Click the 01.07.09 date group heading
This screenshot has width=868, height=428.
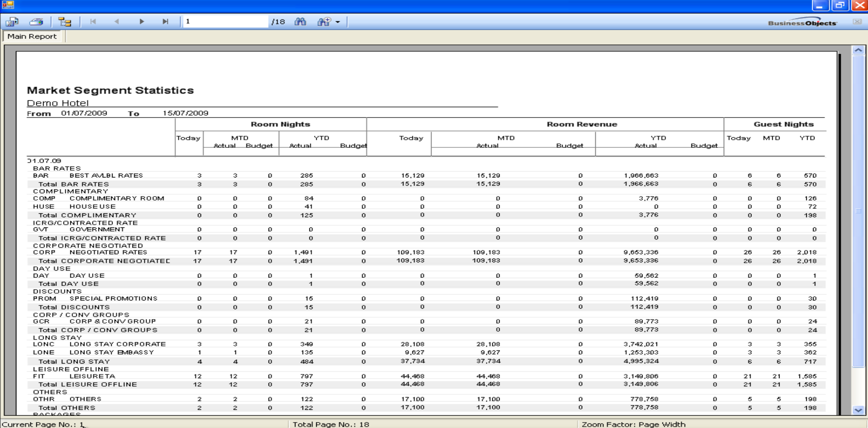click(44, 161)
